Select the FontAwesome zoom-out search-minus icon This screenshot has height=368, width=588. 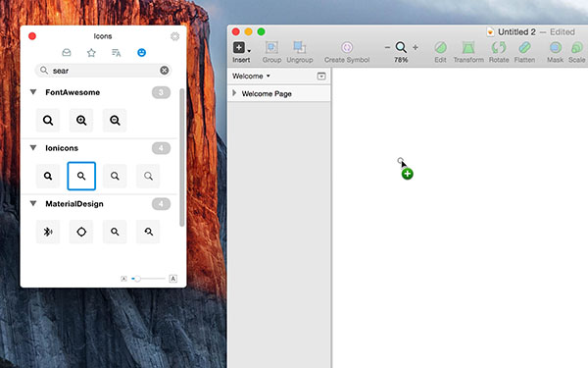[x=115, y=121]
